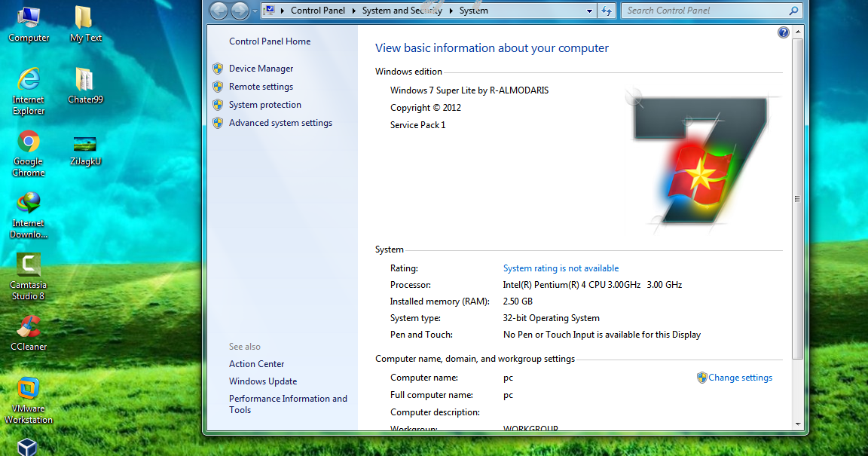
Task: Select the Control Panel breadcrumb segment
Action: point(318,11)
